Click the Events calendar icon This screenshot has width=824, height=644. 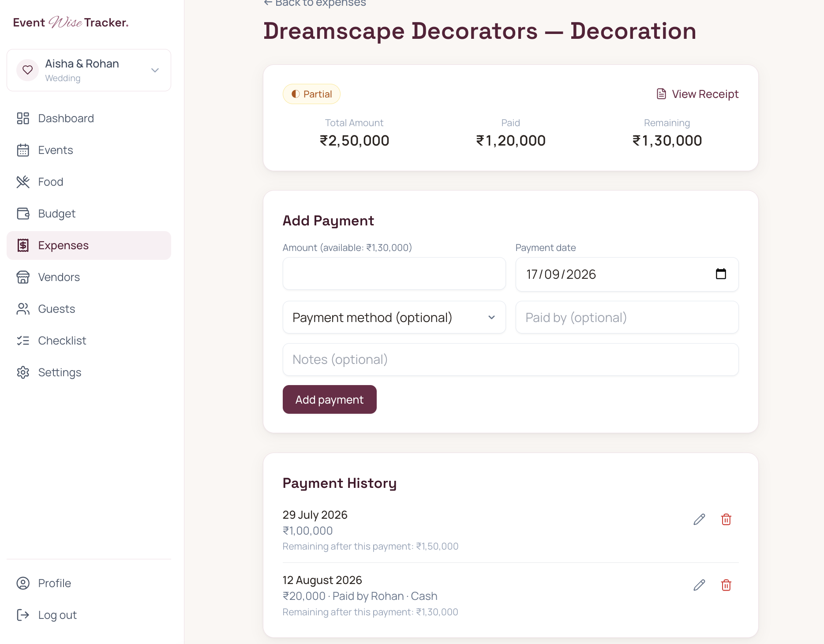tap(23, 150)
